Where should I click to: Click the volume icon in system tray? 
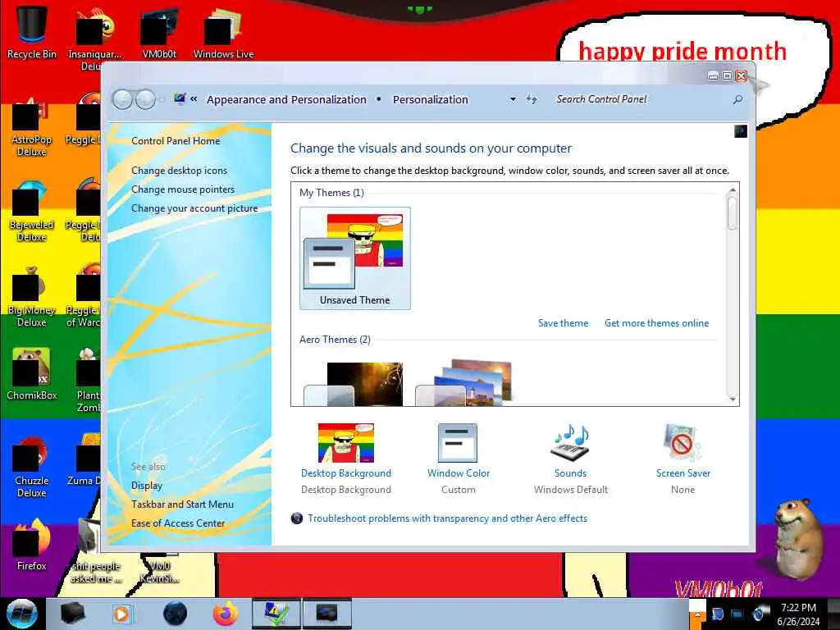(x=759, y=614)
